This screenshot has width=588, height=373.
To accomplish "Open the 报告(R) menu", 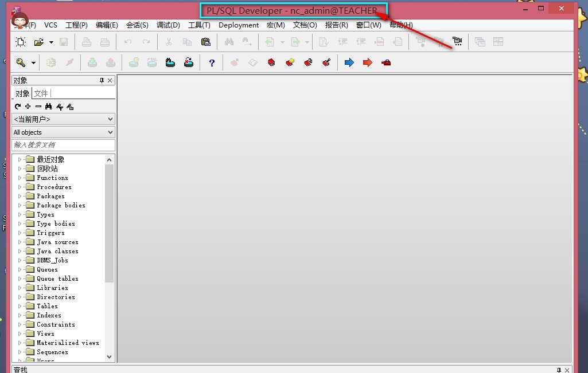I will coord(336,25).
